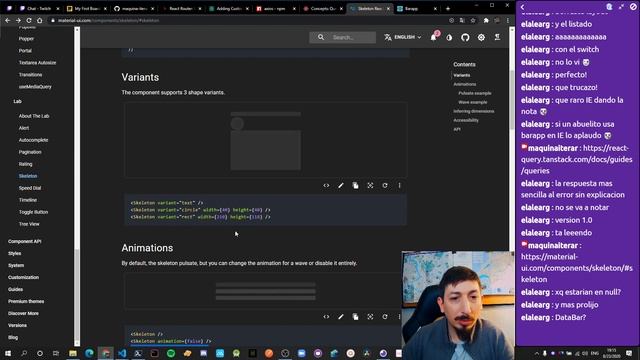This screenshot has height=360, width=640.
Task: Expand Component API section in sidebar
Action: tap(24, 241)
